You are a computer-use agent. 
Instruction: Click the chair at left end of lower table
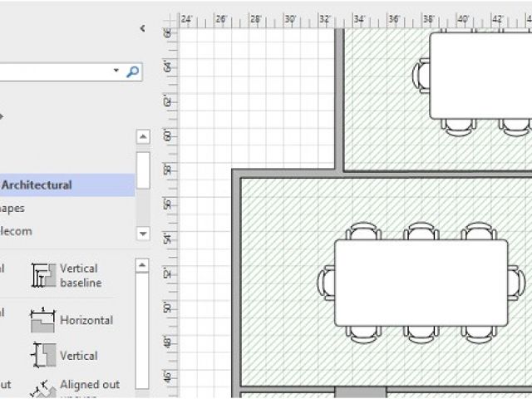(x=326, y=283)
